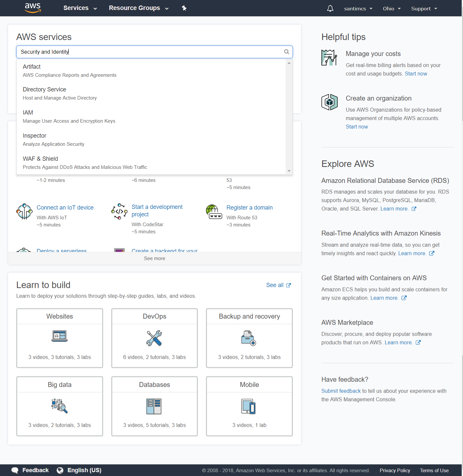The width and height of the screenshot is (463, 476).
Task: Select WAF & Shield from search results
Action: (151, 163)
